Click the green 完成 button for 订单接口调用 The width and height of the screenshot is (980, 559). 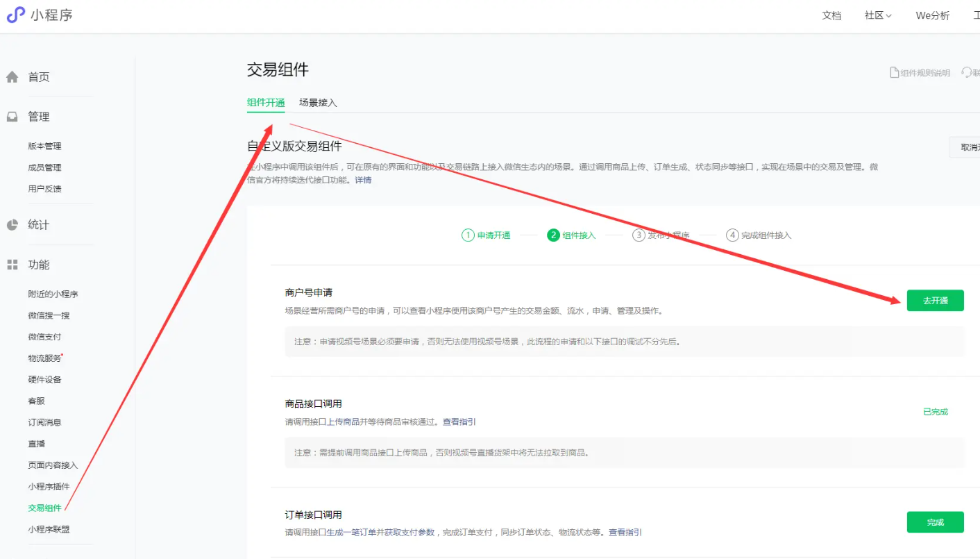pyautogui.click(x=935, y=522)
